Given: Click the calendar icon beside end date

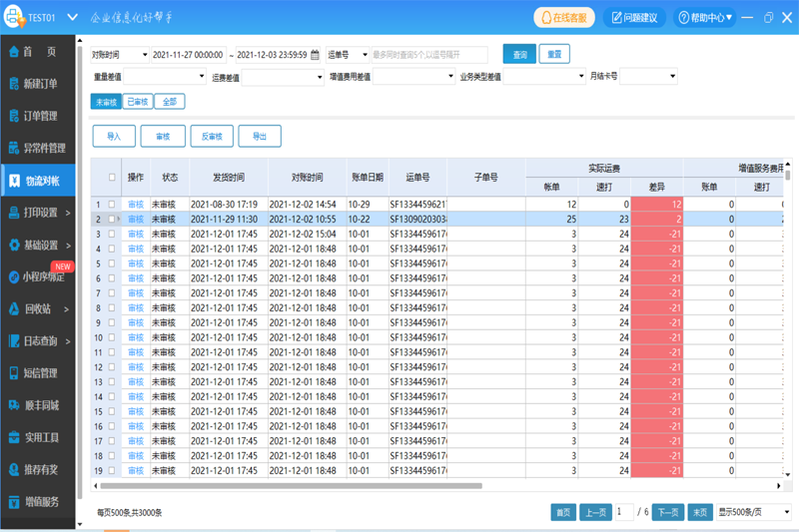Looking at the screenshot, I should (316, 55).
